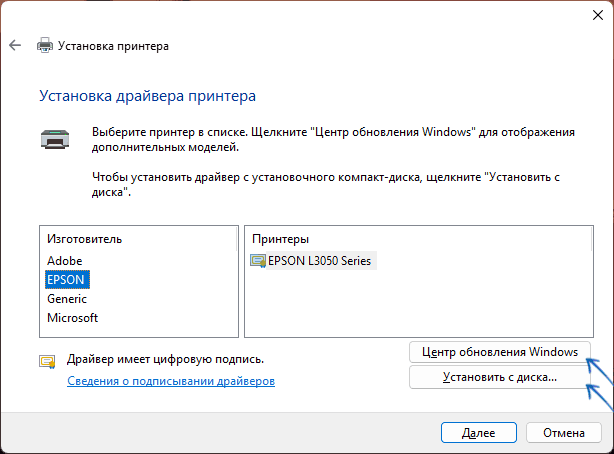Choose Microsoft as the manufacturer
614x454 pixels.
pos(72,317)
